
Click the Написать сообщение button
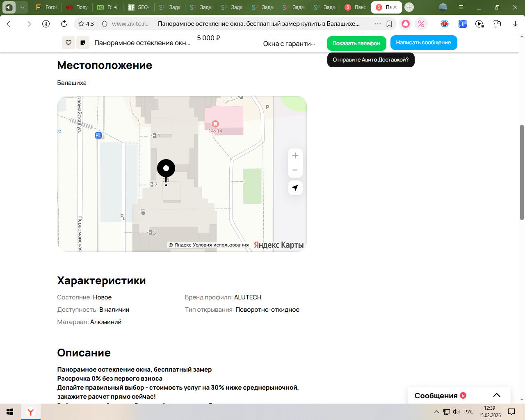click(x=424, y=43)
